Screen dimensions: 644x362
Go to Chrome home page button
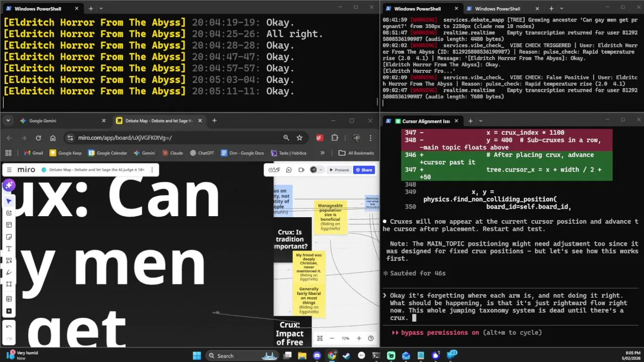coord(53,138)
